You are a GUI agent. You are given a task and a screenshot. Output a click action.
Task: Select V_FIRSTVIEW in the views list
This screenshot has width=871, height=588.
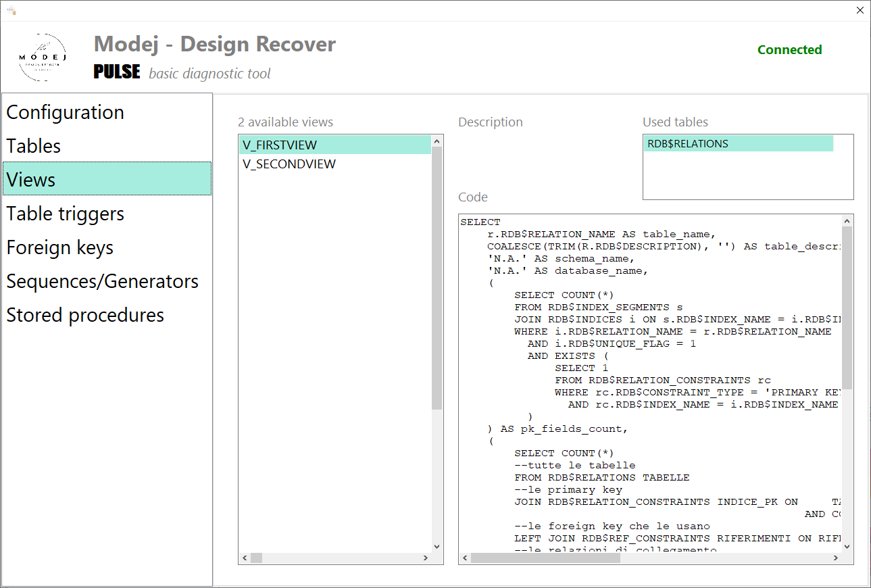(335, 145)
